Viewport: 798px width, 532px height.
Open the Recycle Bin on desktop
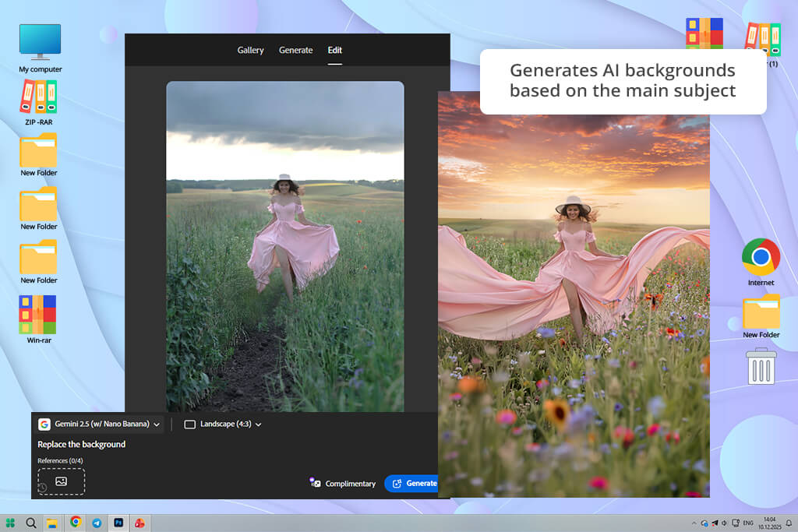point(761,367)
